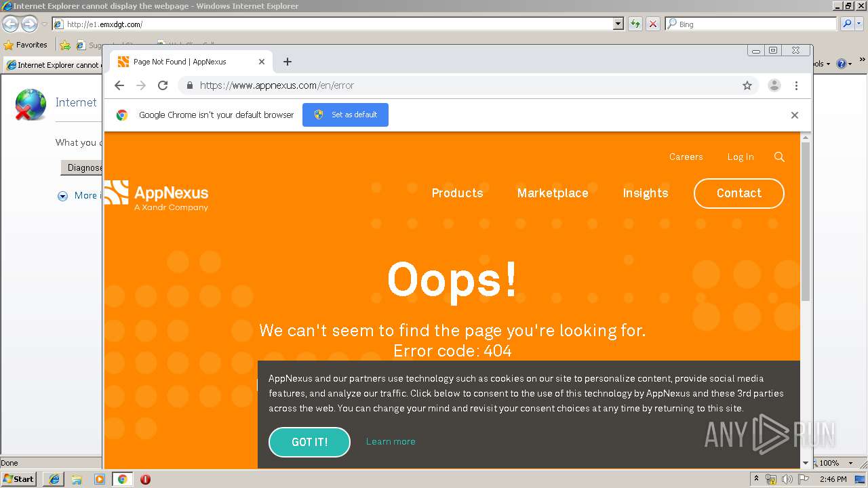
Task: Dismiss the default browser notification bar
Action: [x=795, y=115]
